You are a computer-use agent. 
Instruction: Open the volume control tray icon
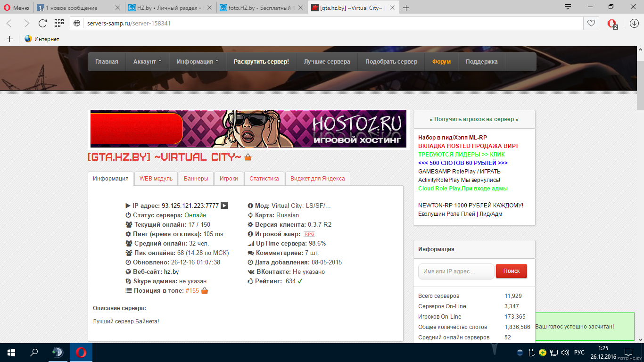coord(564,353)
